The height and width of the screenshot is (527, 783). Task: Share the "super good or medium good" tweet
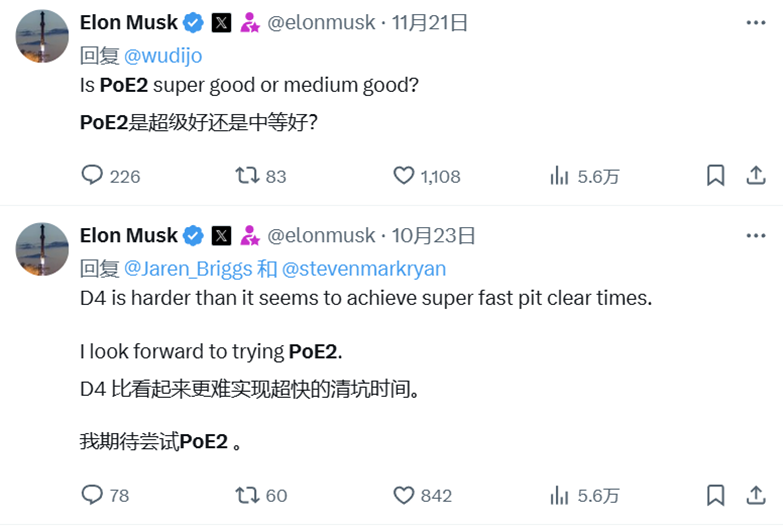tap(756, 176)
